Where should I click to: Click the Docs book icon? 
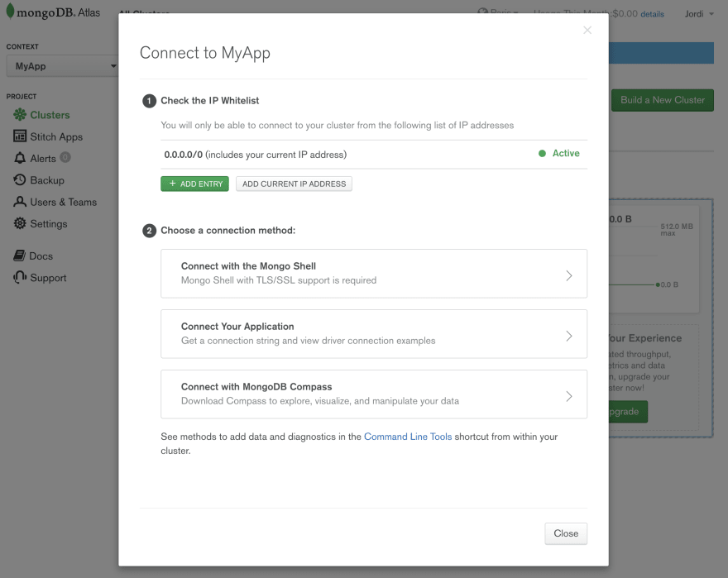[20, 256]
